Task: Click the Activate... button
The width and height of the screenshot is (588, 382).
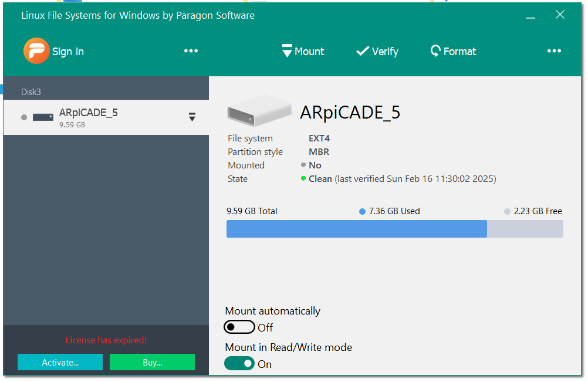Action: coord(60,362)
